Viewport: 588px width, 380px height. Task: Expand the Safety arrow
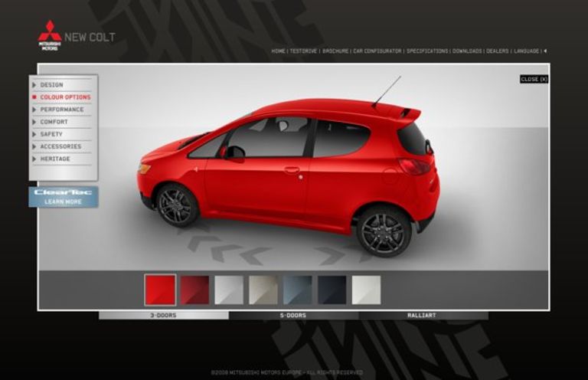[x=34, y=134]
